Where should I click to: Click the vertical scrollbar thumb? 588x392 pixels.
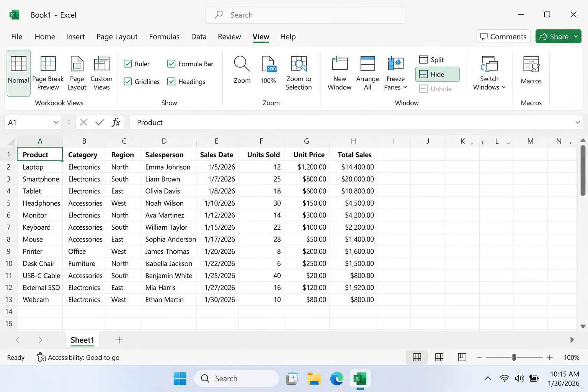pyautogui.click(x=583, y=171)
